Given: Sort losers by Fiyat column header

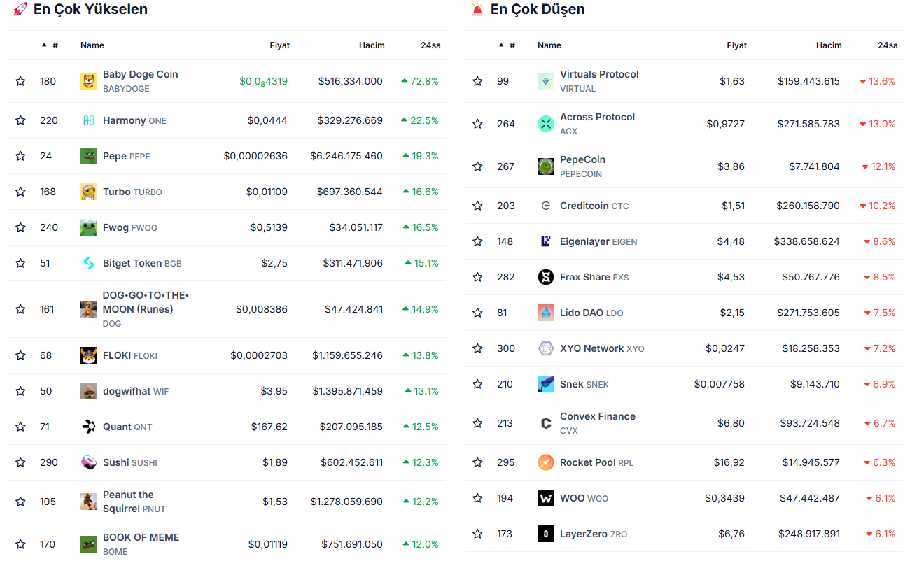Looking at the screenshot, I should tap(736, 45).
